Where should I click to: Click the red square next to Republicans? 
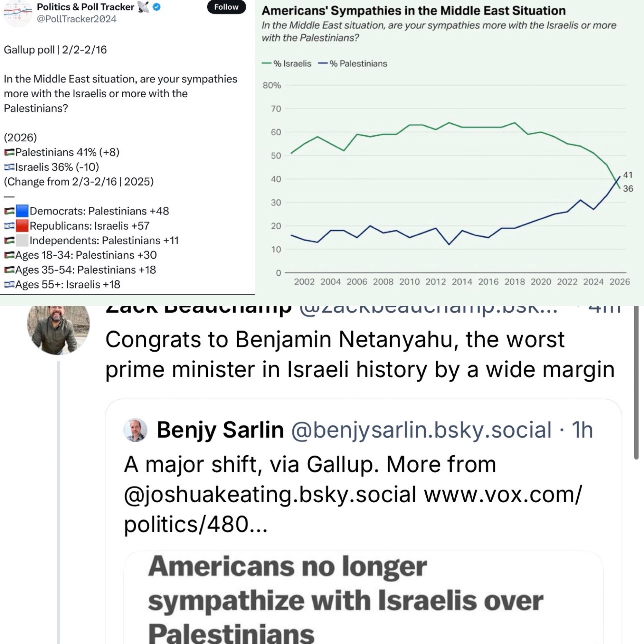coord(22,226)
